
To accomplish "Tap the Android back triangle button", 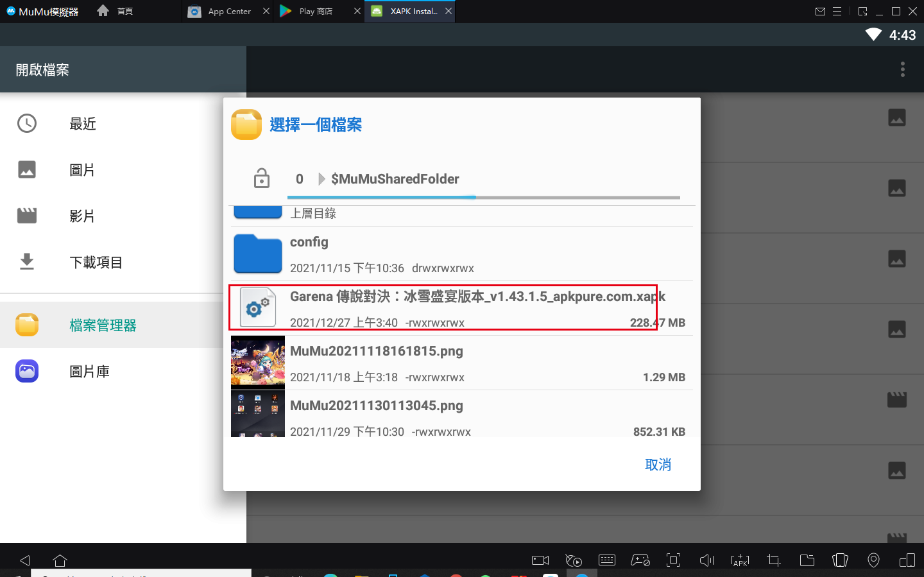I will [25, 560].
